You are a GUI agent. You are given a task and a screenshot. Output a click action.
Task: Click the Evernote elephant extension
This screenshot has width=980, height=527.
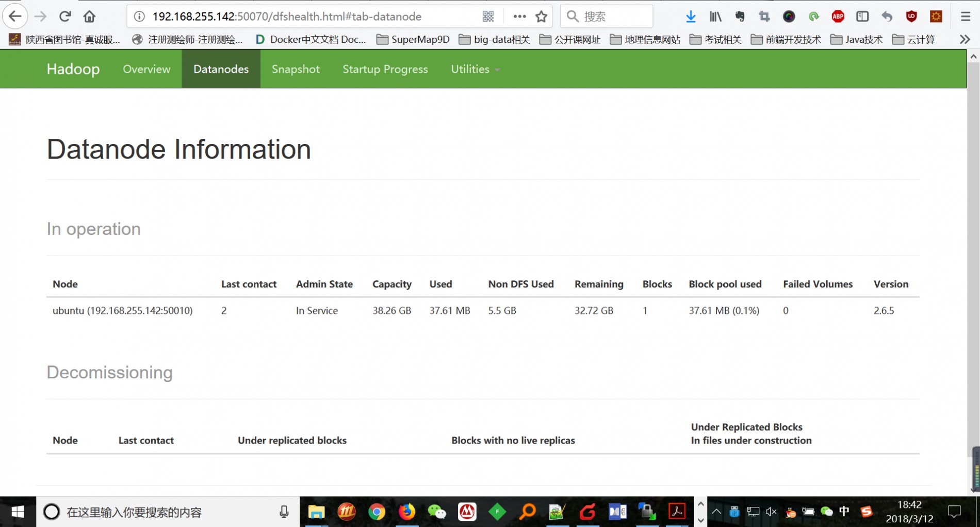740,17
